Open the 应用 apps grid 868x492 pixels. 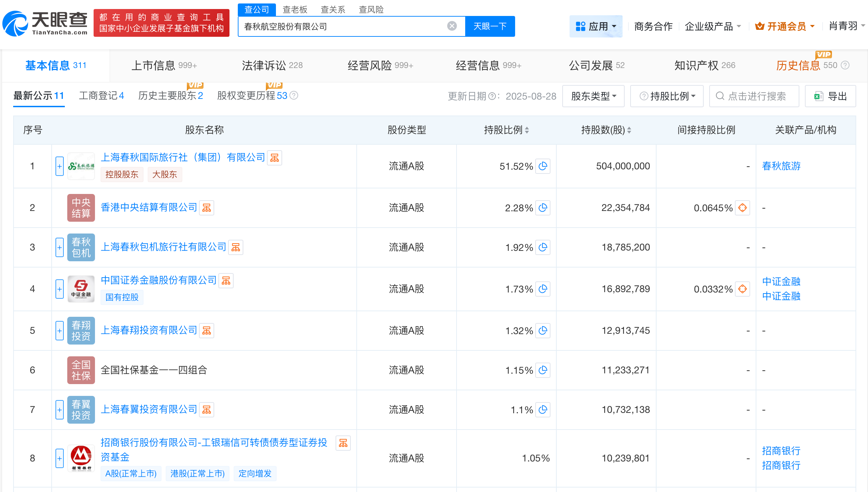tap(596, 26)
